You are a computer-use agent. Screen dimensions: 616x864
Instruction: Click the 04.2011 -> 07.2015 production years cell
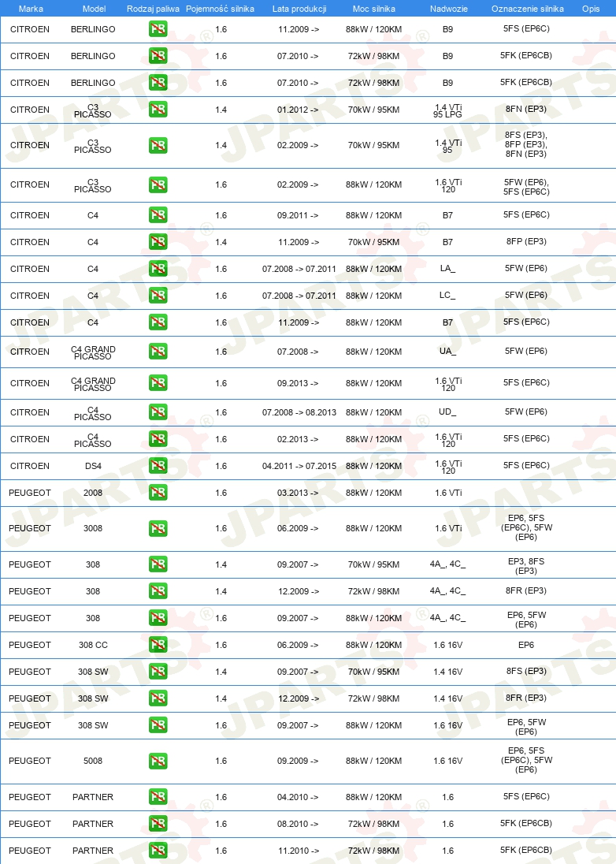click(299, 466)
